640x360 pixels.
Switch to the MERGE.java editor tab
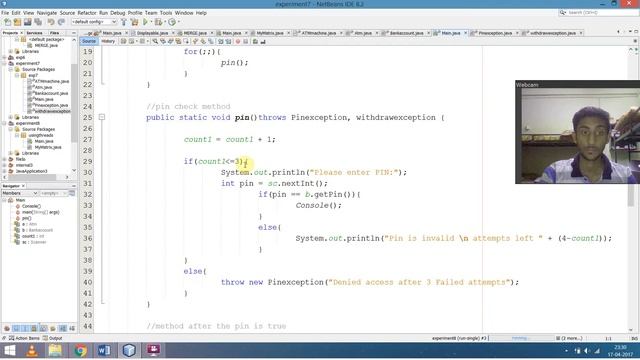pos(195,33)
